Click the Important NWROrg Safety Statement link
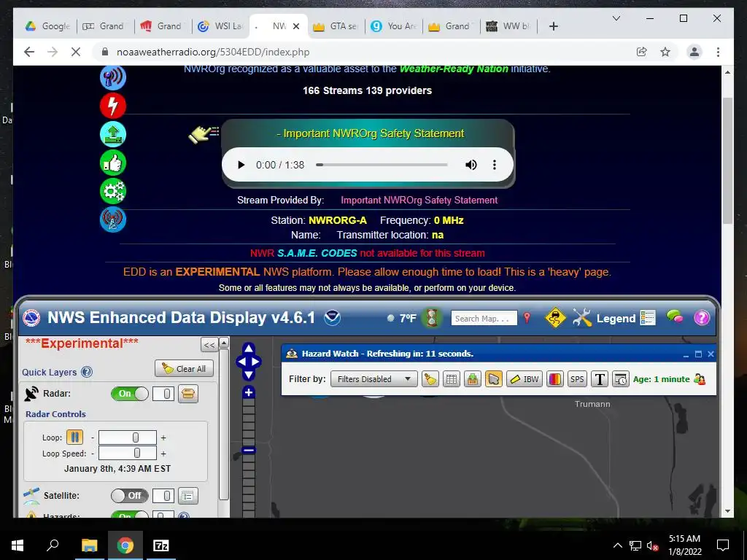Screen dimensions: 747x560 point(419,200)
